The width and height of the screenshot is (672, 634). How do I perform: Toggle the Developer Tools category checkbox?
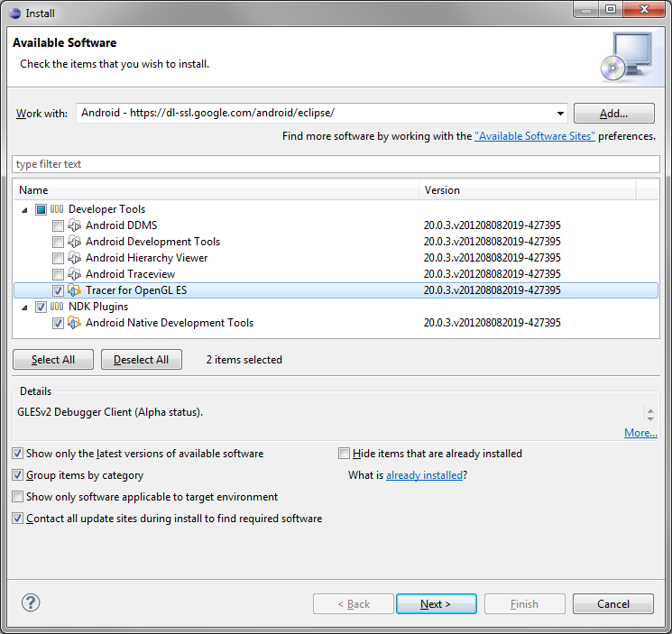(41, 209)
